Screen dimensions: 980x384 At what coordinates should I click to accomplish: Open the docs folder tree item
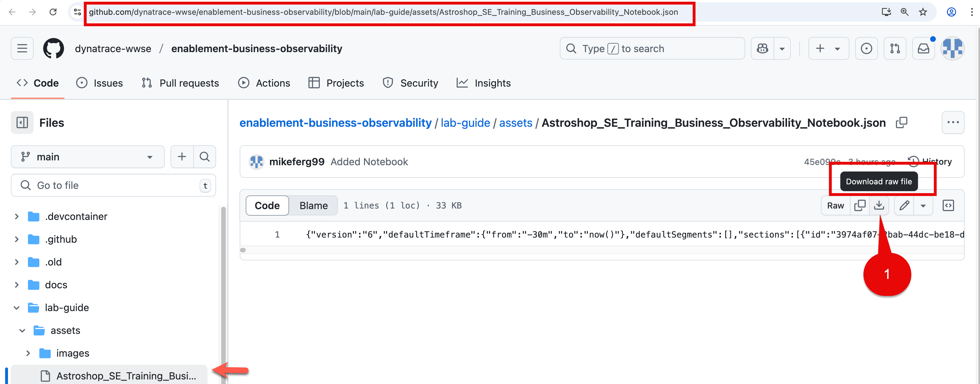pos(56,285)
